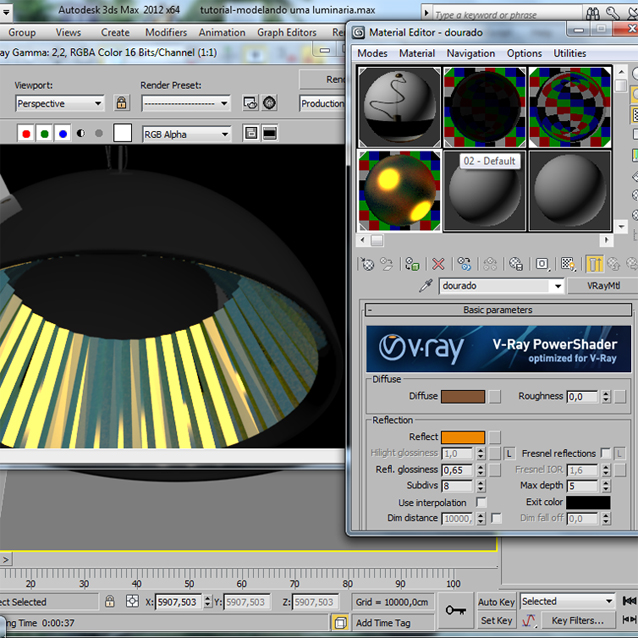Viewport: 638px width, 638px height.
Task: Click the lock icon beside Perspective viewport
Action: [121, 103]
